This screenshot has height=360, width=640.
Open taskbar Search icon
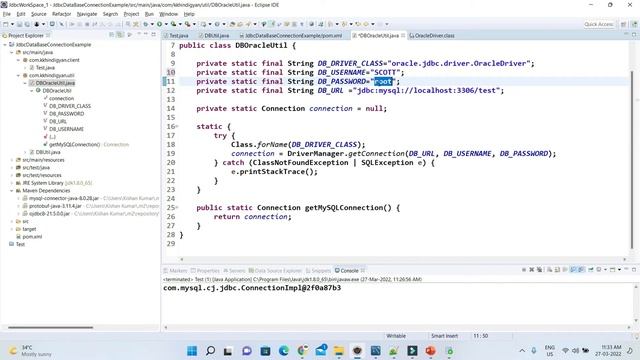(x=210, y=351)
